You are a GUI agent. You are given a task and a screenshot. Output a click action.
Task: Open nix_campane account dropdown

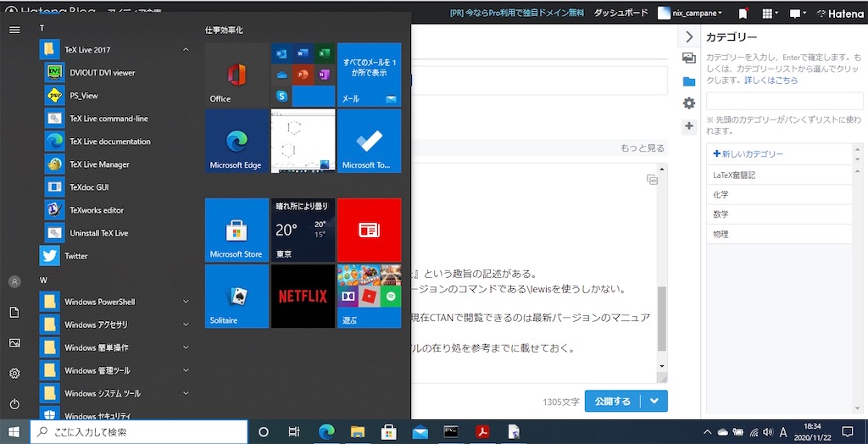[x=690, y=14]
